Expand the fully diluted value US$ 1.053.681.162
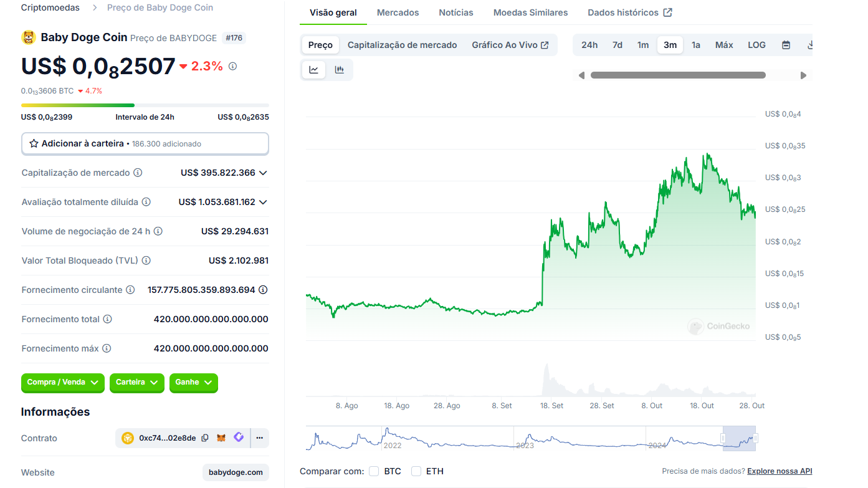Image resolution: width=868 pixels, height=488 pixels. coord(263,202)
